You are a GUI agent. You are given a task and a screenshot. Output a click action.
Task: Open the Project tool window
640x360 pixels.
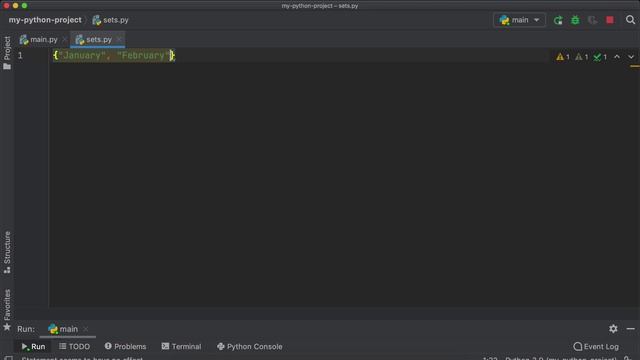7,53
